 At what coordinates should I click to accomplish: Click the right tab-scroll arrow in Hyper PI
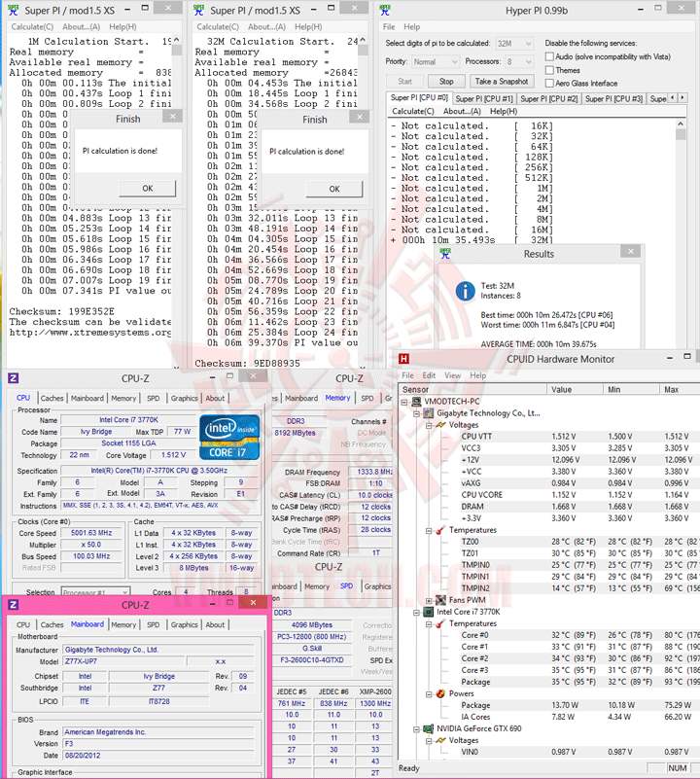point(682,98)
